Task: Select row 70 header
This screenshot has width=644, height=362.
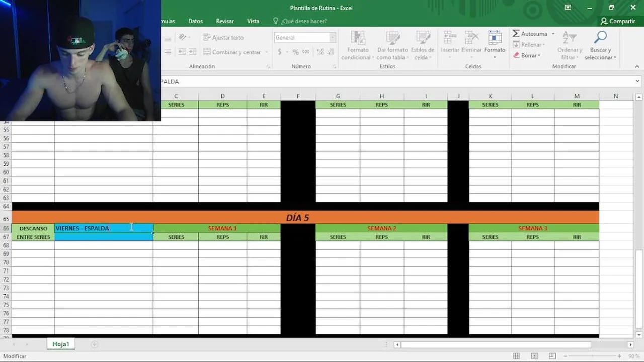Action: pyautogui.click(x=6, y=262)
